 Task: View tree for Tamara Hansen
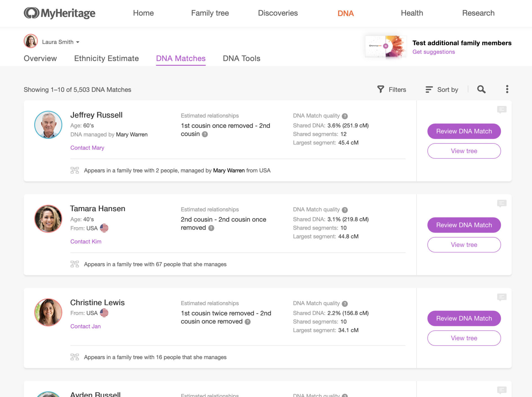click(x=464, y=245)
